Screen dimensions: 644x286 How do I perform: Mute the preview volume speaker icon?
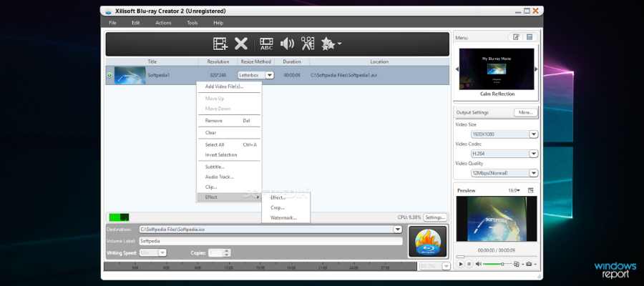479,264
